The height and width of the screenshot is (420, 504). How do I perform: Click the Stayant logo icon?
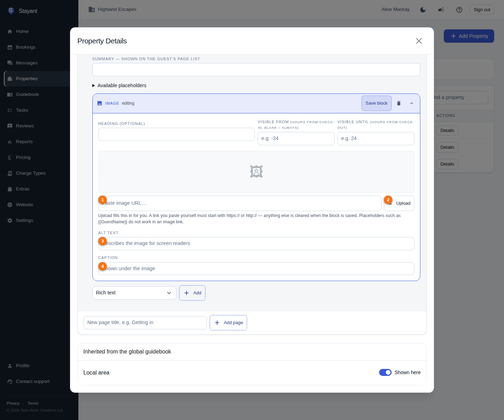11,11
